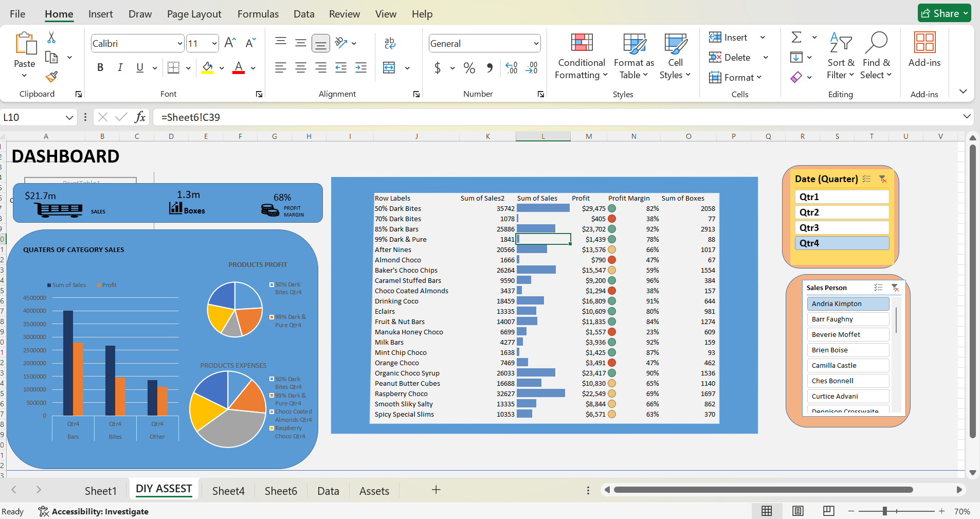Click Increase Indent icon
The width and height of the screenshot is (980, 519).
361,67
